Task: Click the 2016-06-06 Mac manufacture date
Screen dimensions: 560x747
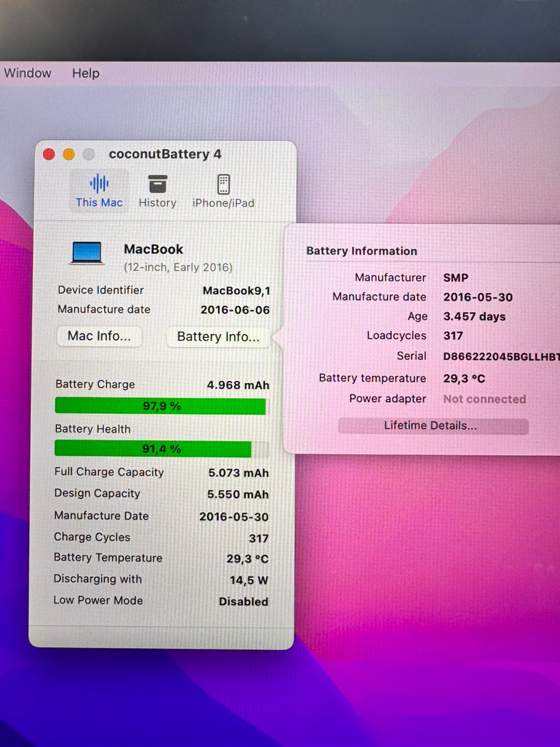Action: (x=235, y=310)
